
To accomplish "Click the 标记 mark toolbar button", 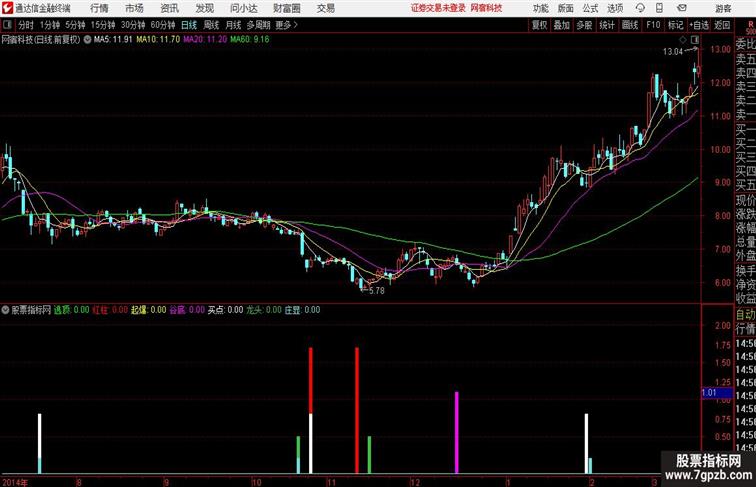I will [675, 25].
